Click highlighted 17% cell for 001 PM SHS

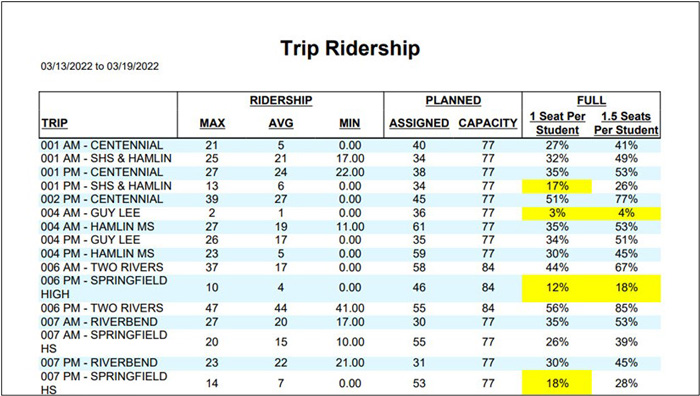tap(557, 186)
